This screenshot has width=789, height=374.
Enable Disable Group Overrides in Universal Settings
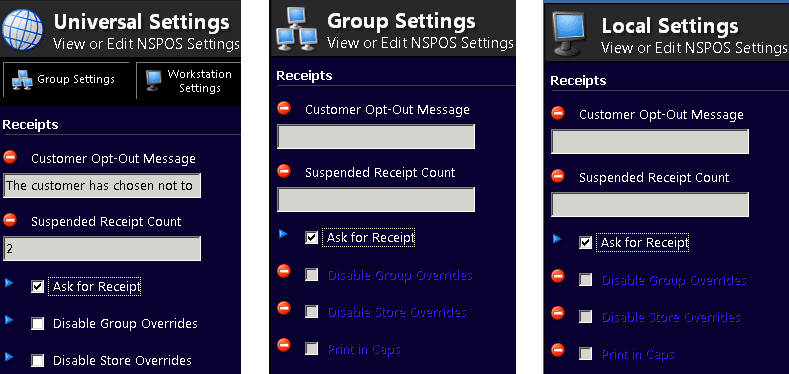[37, 324]
